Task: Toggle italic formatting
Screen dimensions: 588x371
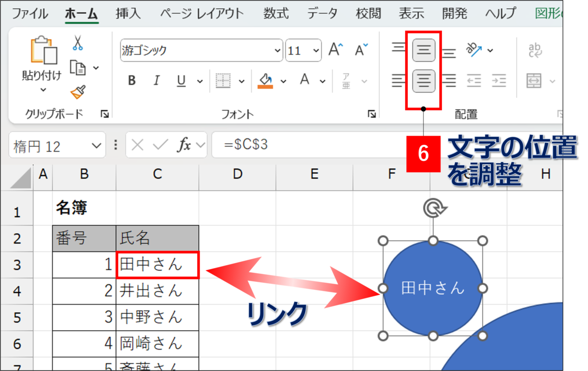Action: 156,81
